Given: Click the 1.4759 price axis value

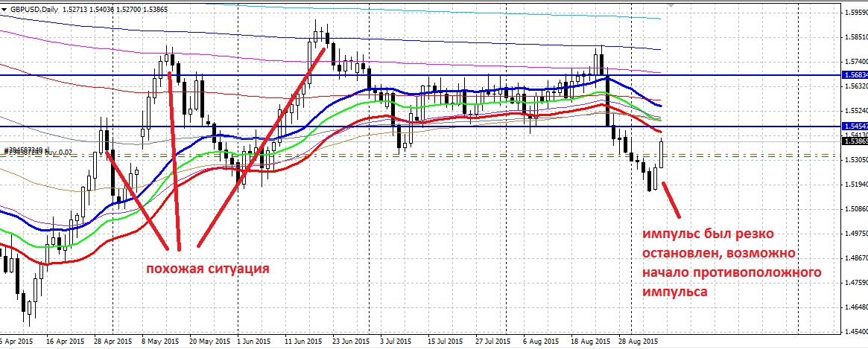Looking at the screenshot, I should point(856,283).
